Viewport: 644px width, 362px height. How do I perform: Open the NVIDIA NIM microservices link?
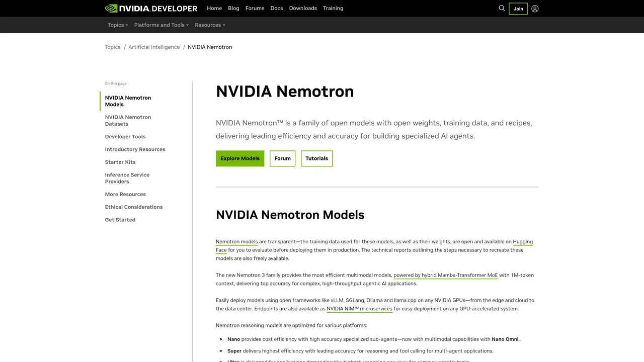click(x=359, y=309)
